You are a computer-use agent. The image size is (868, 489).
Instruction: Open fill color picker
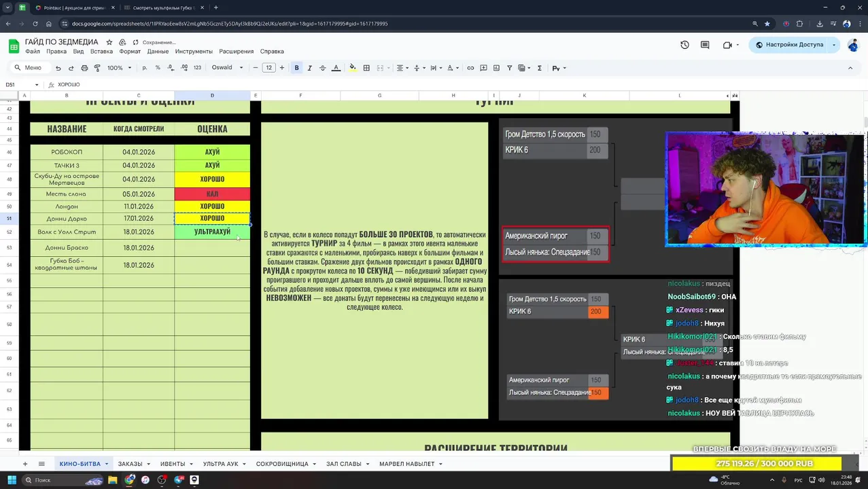pos(352,68)
